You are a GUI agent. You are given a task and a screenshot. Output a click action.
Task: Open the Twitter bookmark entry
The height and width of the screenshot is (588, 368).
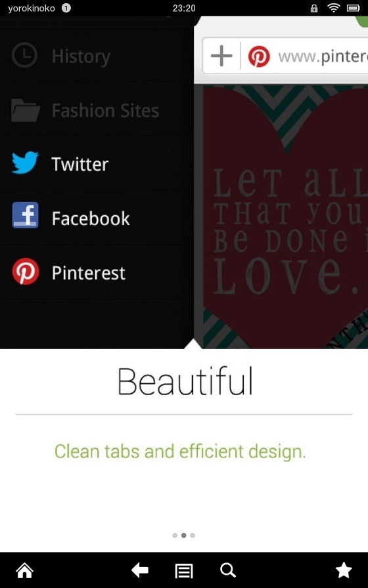[x=97, y=164]
